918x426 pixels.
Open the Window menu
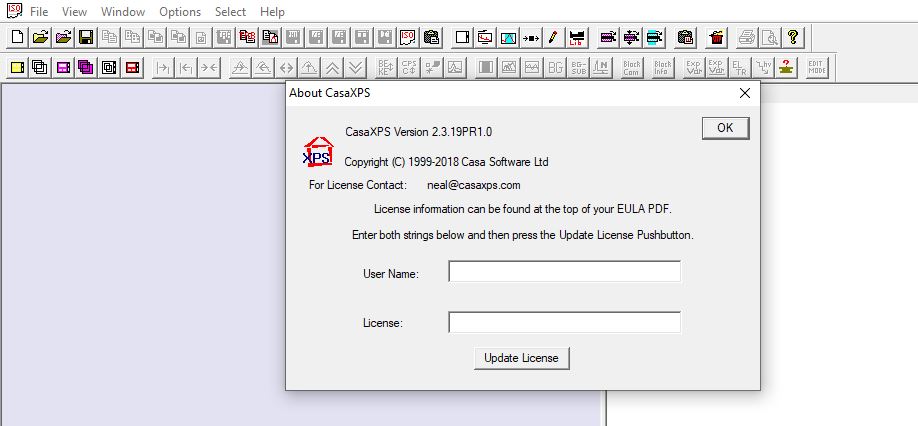pyautogui.click(x=122, y=12)
